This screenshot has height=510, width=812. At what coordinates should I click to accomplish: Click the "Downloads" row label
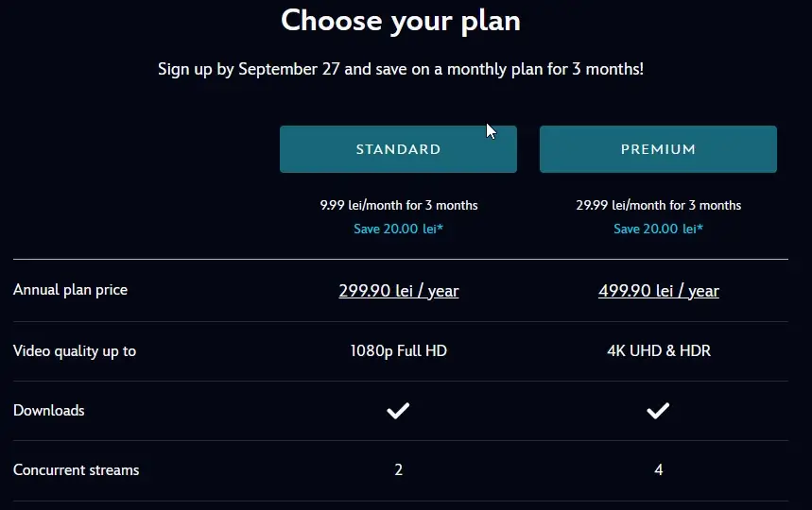pyautogui.click(x=49, y=411)
